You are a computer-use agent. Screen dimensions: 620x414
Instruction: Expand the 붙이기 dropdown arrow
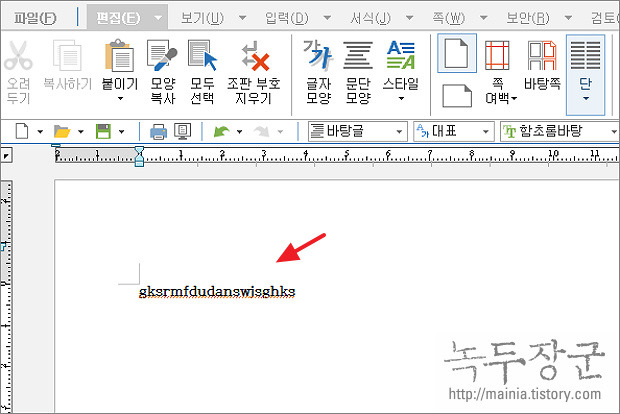pos(120,99)
